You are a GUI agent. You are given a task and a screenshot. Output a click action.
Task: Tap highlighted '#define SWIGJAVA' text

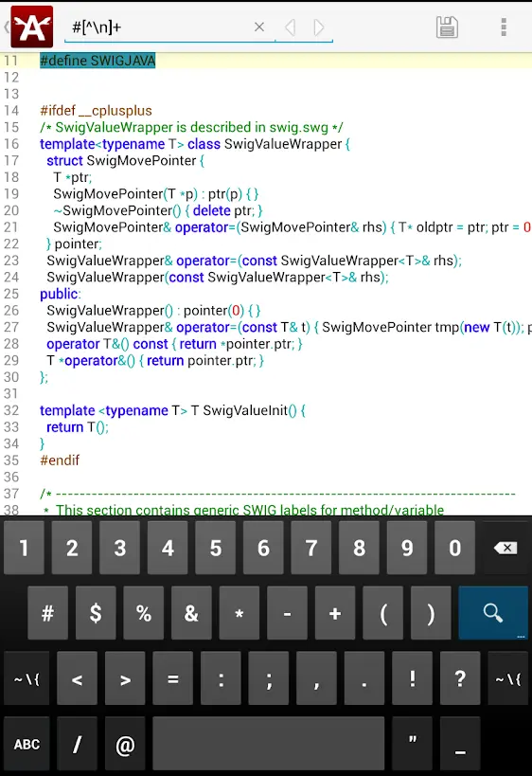98,61
